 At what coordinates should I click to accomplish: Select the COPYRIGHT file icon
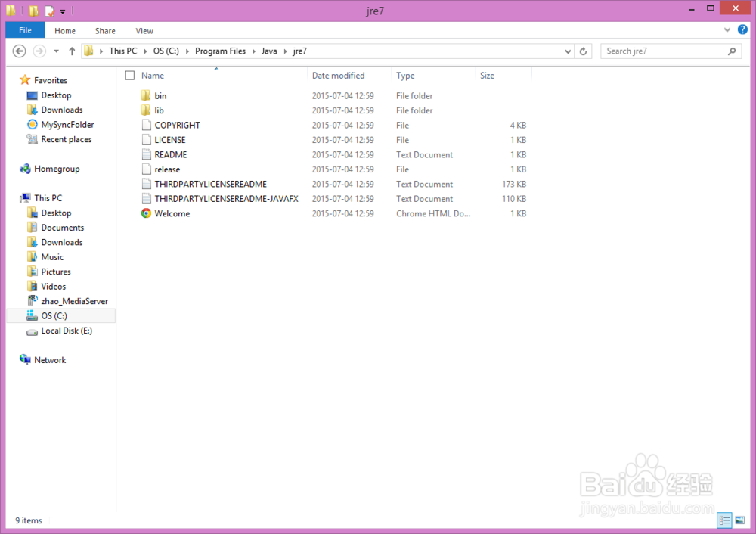(146, 125)
